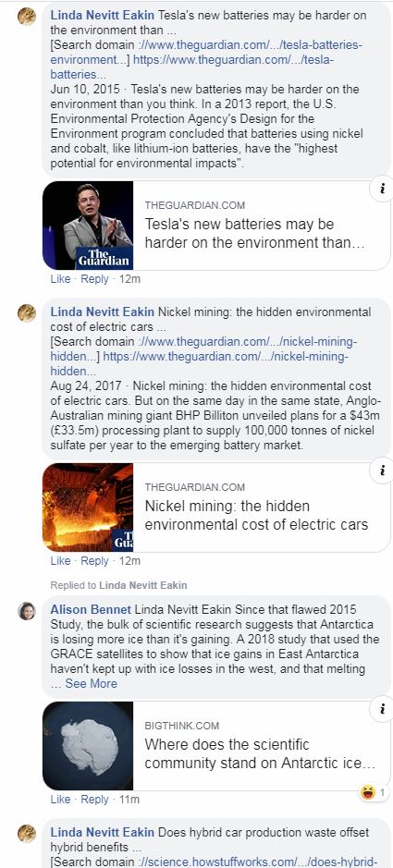Viewport: 393px width, 868px height.
Task: Open Linda's avatar beside hybrid car comment
Action: tap(27, 833)
